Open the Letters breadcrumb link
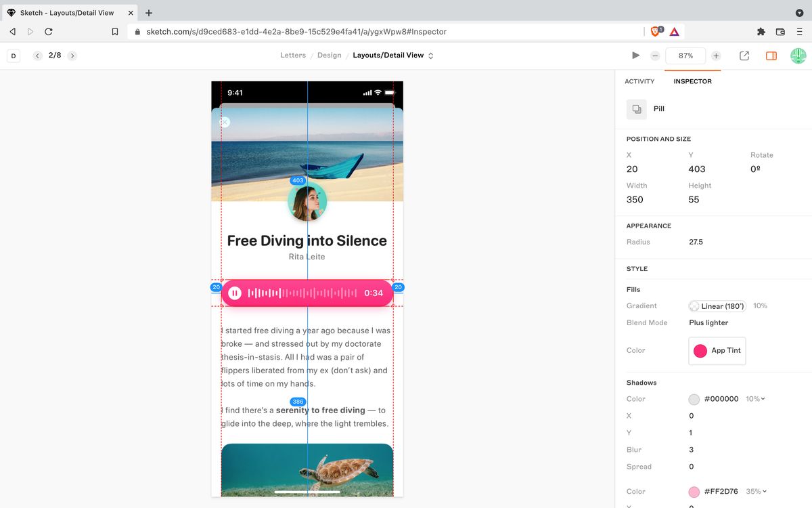Viewport: 812px width, 508px height. [x=292, y=55]
